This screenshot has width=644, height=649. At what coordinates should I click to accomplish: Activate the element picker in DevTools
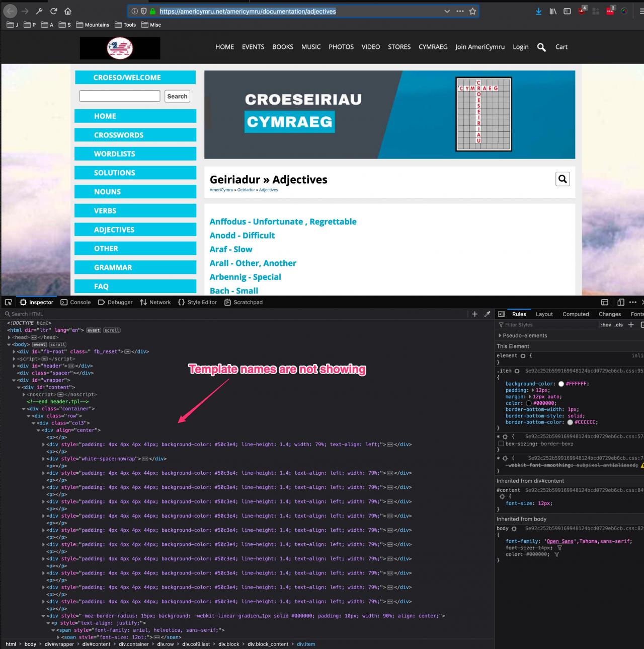[x=9, y=302]
